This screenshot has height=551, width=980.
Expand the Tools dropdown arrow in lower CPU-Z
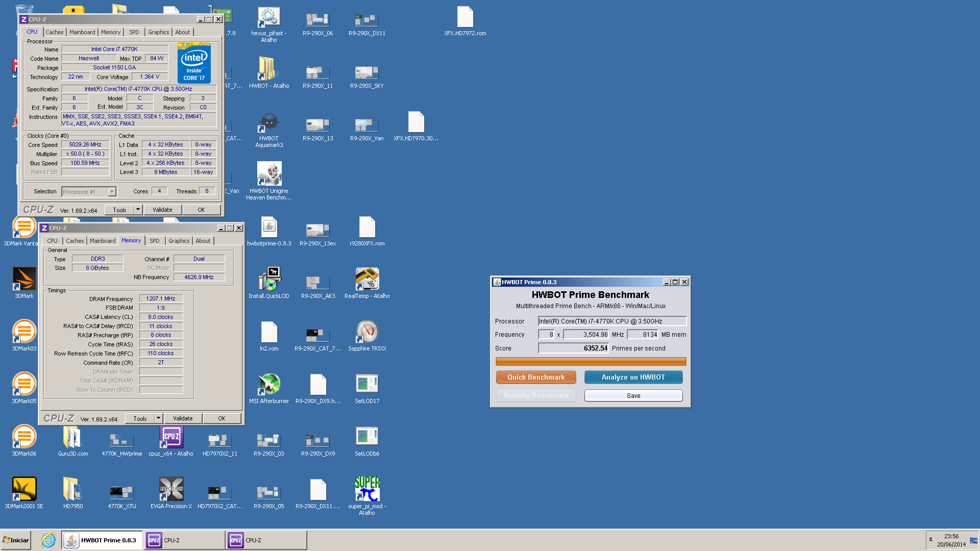[x=158, y=418]
